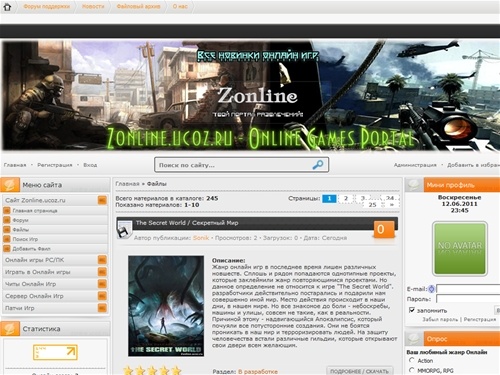Open the Администрация link
This screenshot has width=500, height=375.
[x=415, y=165]
